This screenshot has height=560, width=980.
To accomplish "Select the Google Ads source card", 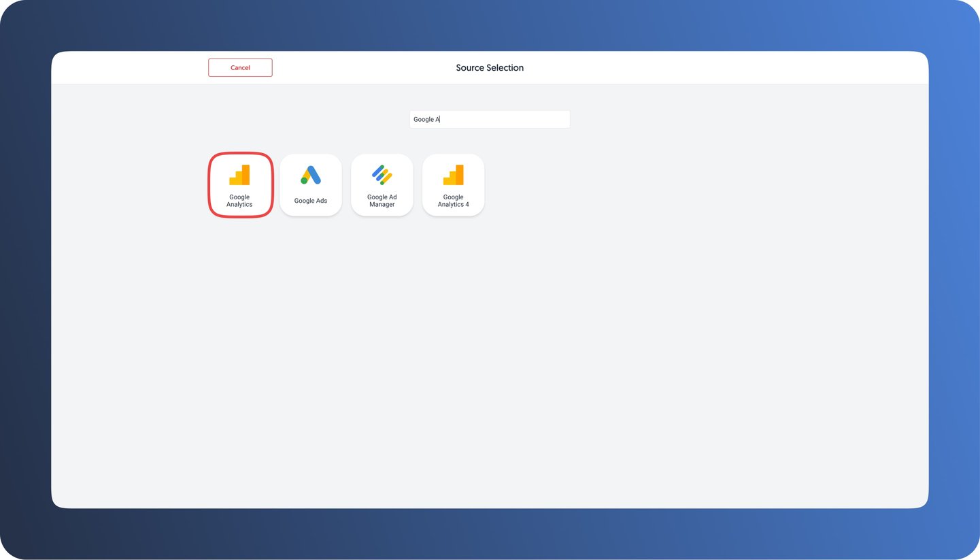I will (310, 184).
